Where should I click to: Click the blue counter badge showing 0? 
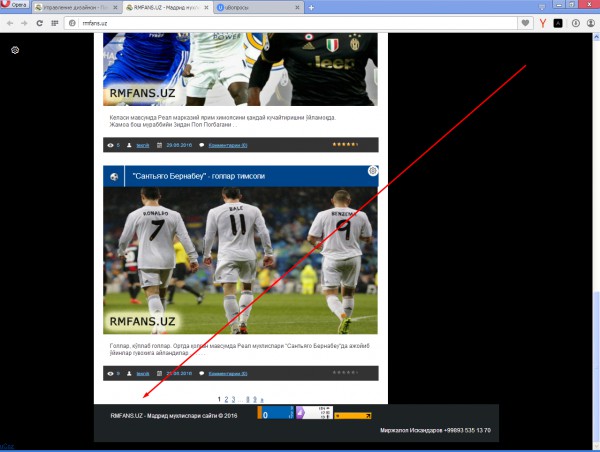pos(276,413)
